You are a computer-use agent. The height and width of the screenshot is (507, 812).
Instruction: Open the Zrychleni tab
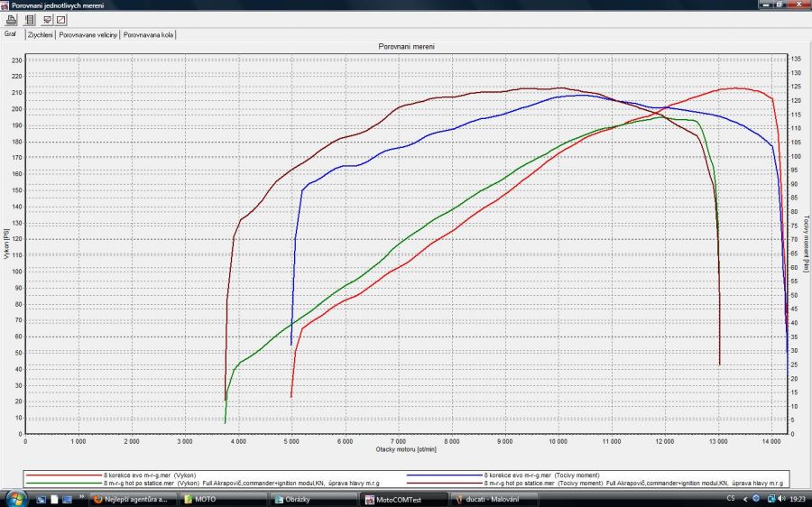[x=41, y=35]
